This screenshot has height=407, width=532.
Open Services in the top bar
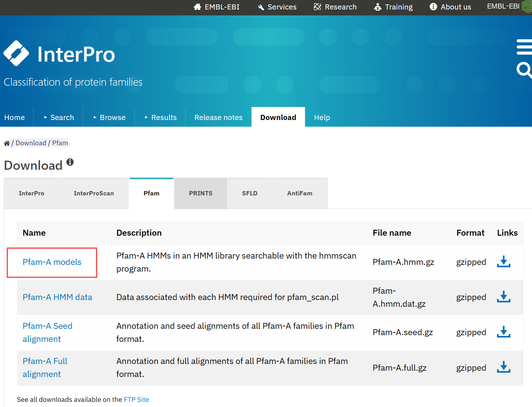click(277, 7)
